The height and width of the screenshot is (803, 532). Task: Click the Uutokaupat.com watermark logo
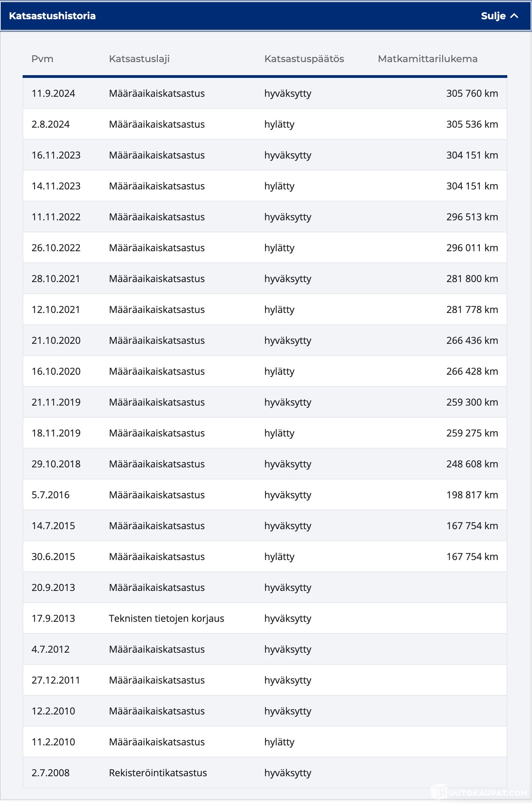pos(481,793)
